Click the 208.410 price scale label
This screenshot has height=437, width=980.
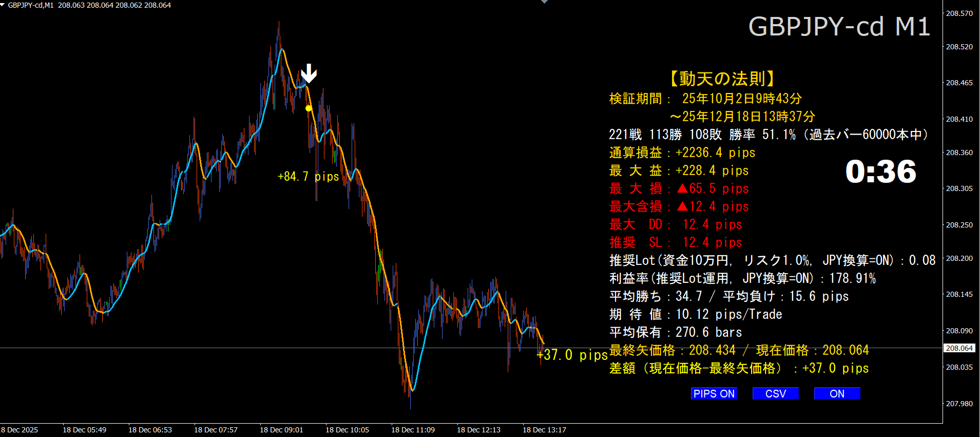tap(959, 119)
